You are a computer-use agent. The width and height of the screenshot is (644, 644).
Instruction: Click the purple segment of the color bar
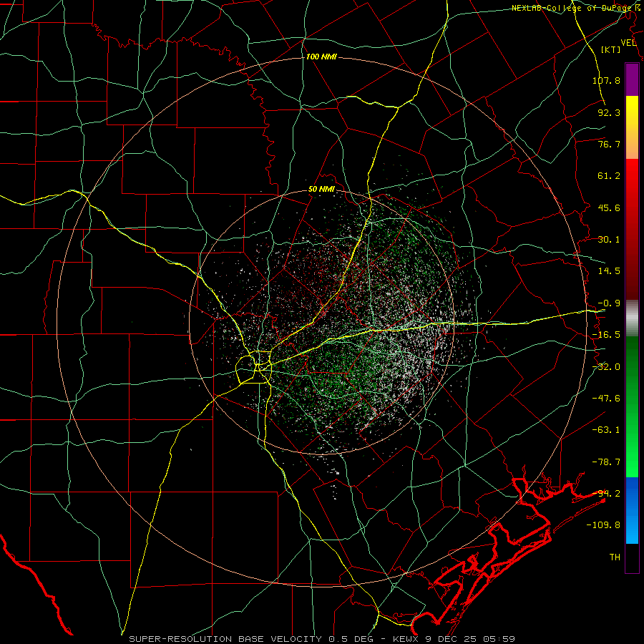632,79
